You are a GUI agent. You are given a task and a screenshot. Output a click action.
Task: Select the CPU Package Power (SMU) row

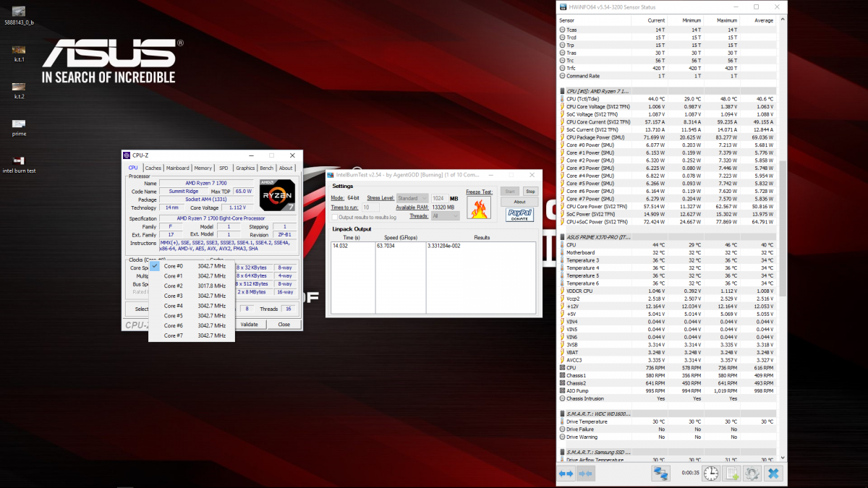point(668,137)
